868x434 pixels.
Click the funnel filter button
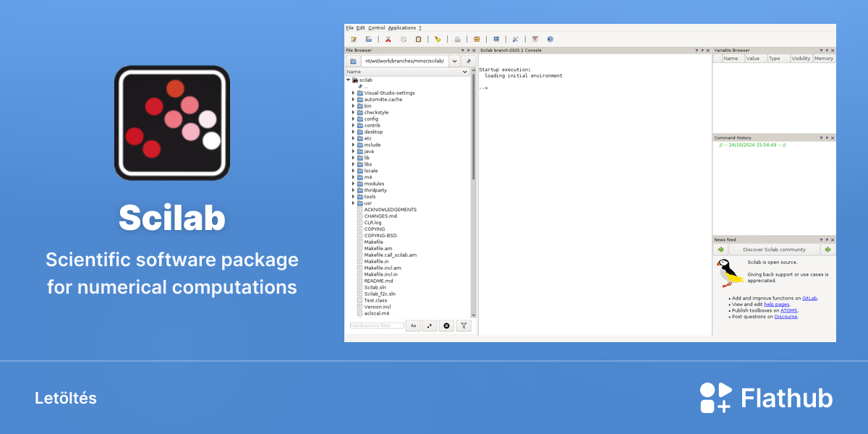pyautogui.click(x=464, y=325)
